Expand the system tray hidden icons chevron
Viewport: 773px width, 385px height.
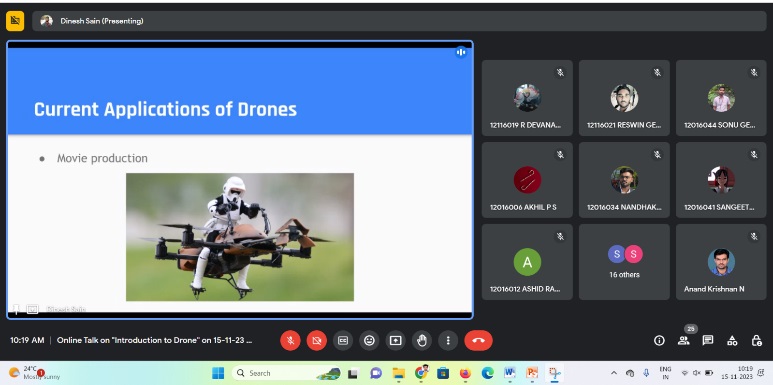[x=614, y=373]
